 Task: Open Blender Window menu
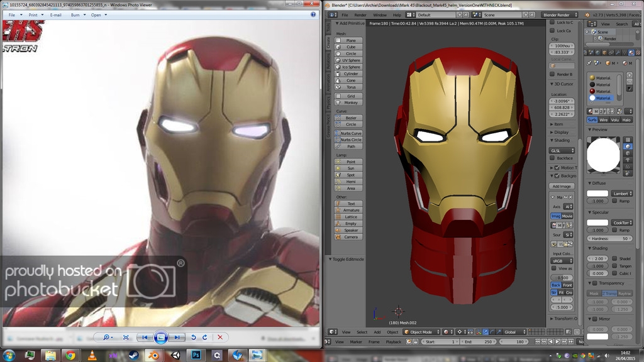click(x=379, y=15)
